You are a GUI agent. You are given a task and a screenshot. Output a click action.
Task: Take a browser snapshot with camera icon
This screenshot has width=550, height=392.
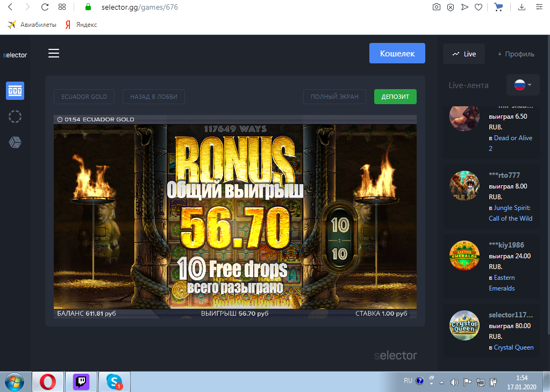point(437,7)
